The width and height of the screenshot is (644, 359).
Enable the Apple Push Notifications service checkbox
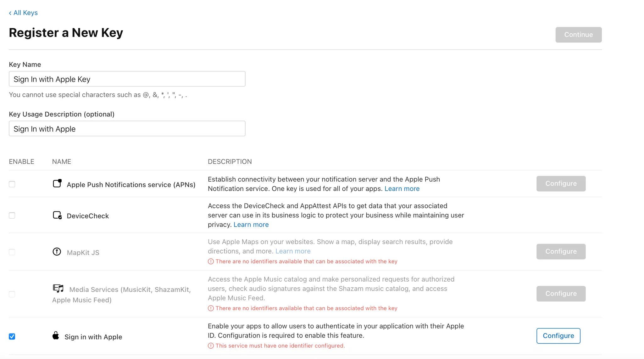[x=12, y=184]
